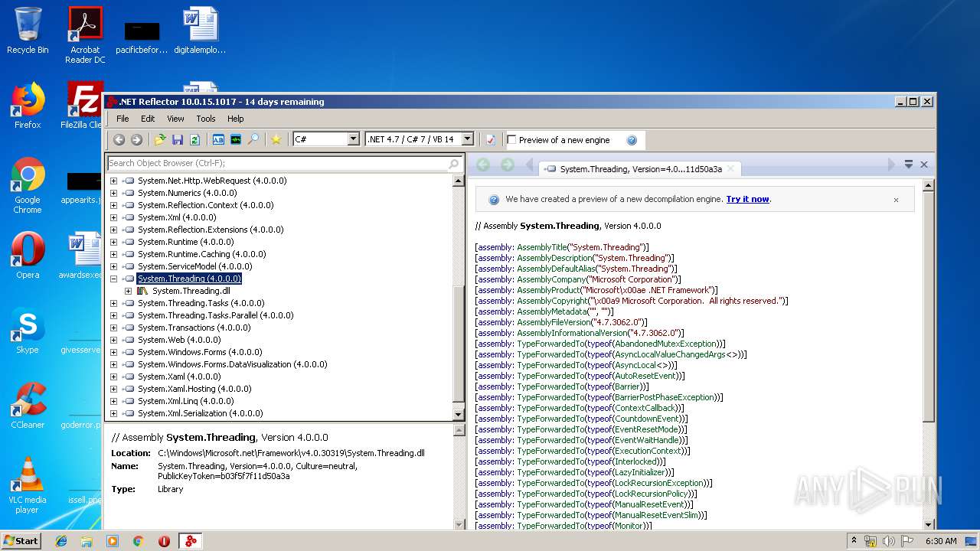
Task: Expand the System.Threading.dll node
Action: [x=128, y=291]
